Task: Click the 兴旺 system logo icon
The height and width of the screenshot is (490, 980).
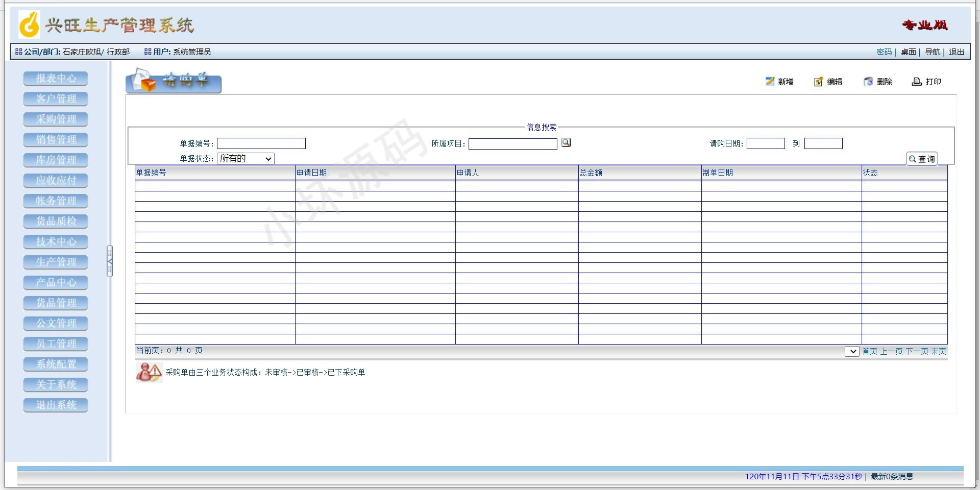Action: coord(29,24)
